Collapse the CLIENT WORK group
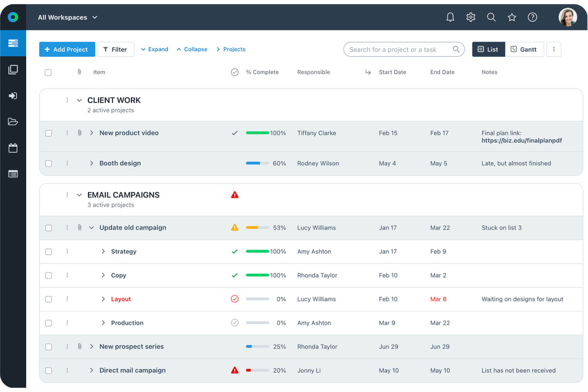 (x=79, y=100)
